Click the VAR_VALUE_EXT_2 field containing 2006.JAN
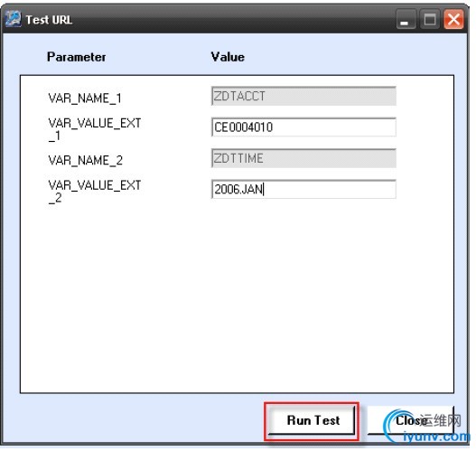Screen dimensions: 476x451 (x=303, y=189)
